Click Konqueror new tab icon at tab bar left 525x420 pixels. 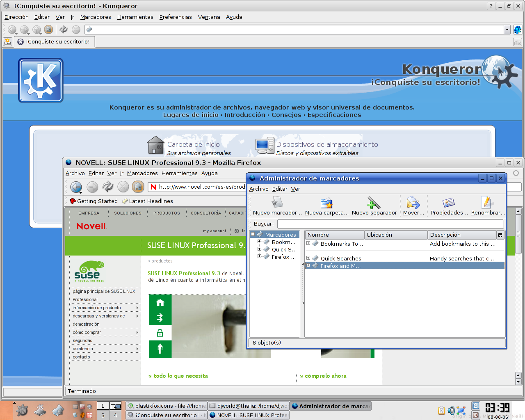click(x=8, y=41)
